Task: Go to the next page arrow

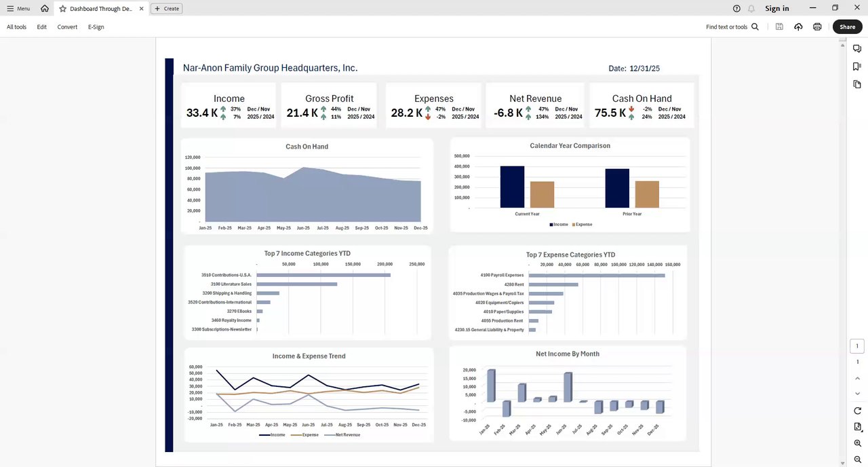Action: pyautogui.click(x=857, y=394)
